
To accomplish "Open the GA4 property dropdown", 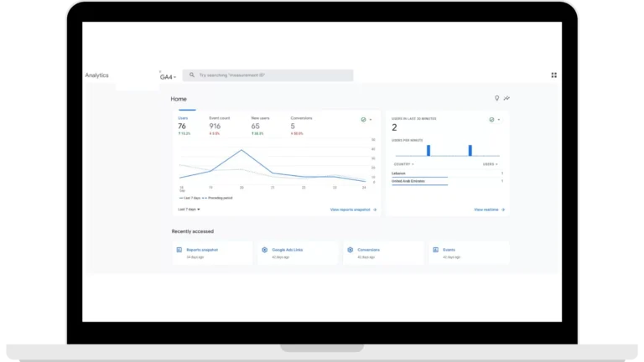I will [x=168, y=77].
